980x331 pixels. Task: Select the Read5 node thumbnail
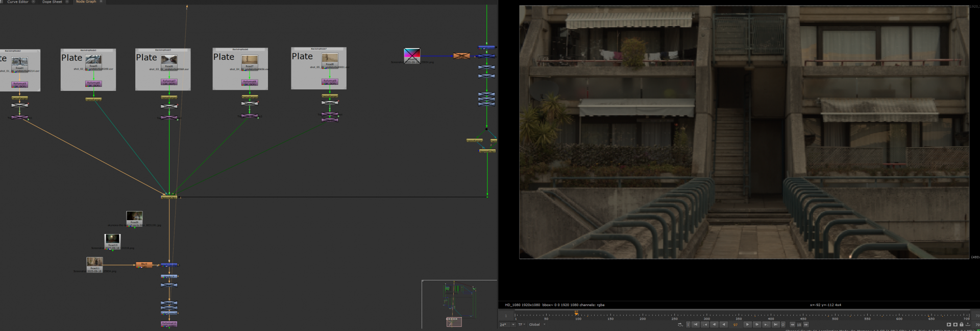93,60
